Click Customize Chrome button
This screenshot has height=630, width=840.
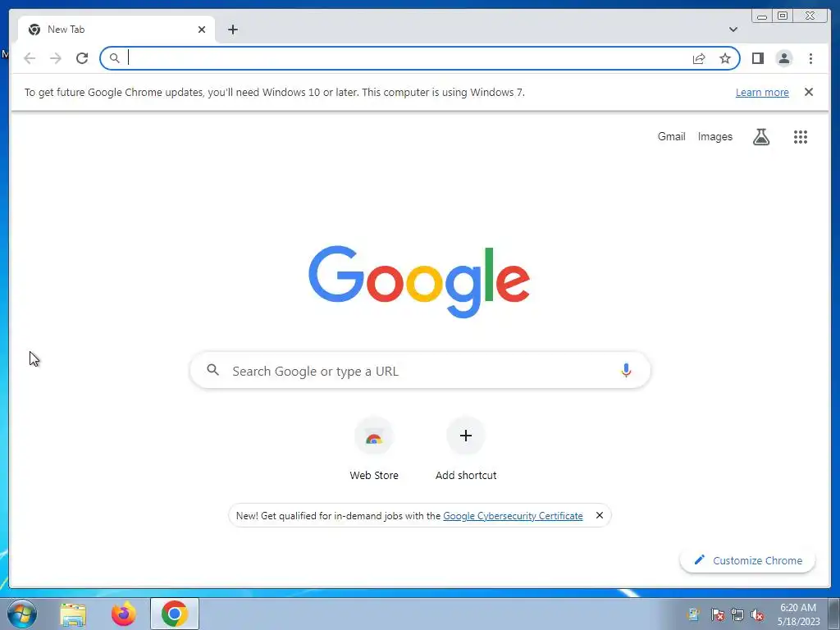point(747,560)
